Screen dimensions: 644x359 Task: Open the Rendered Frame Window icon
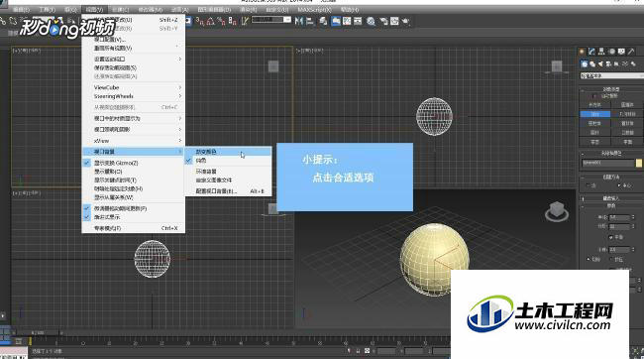pyautogui.click(x=394, y=21)
